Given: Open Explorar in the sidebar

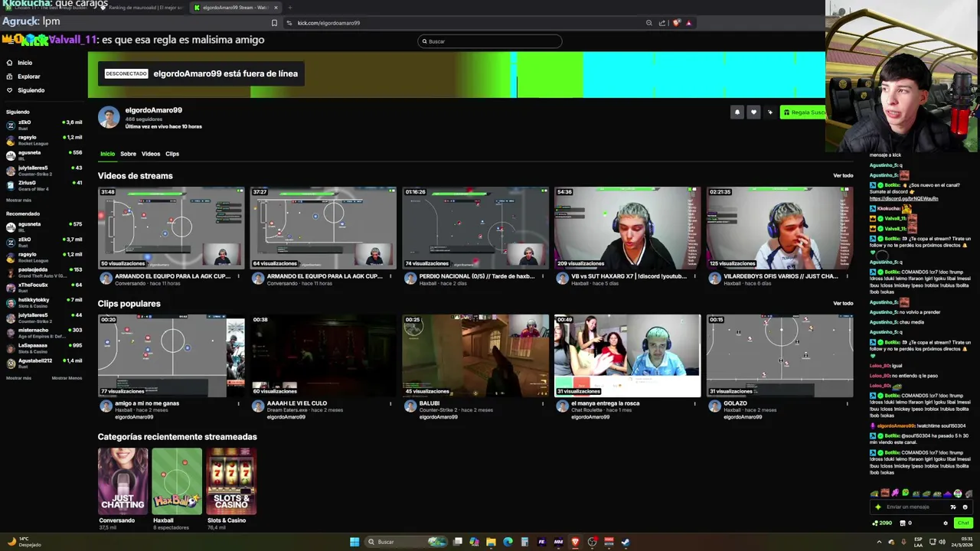Looking at the screenshot, I should click(23, 77).
